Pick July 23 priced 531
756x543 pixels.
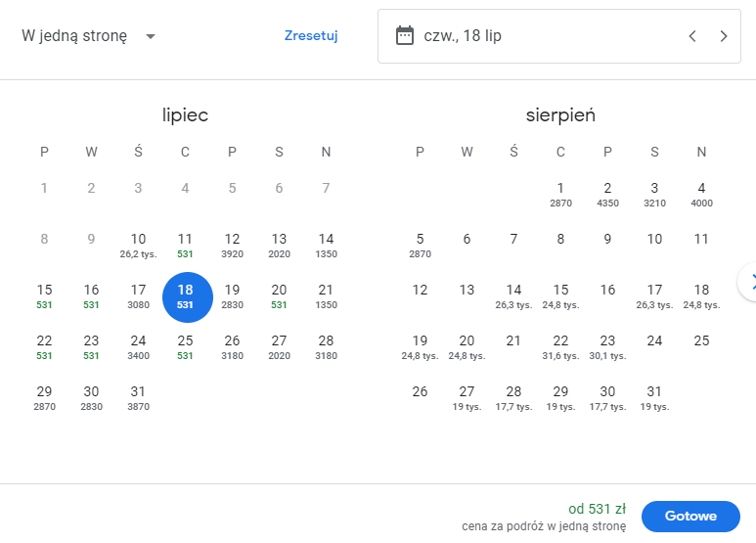tap(91, 347)
